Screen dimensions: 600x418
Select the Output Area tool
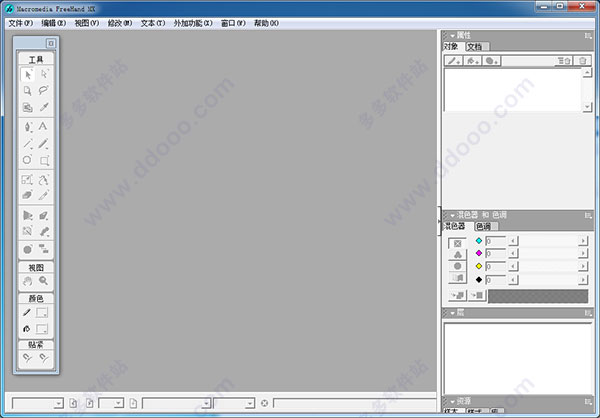28,107
